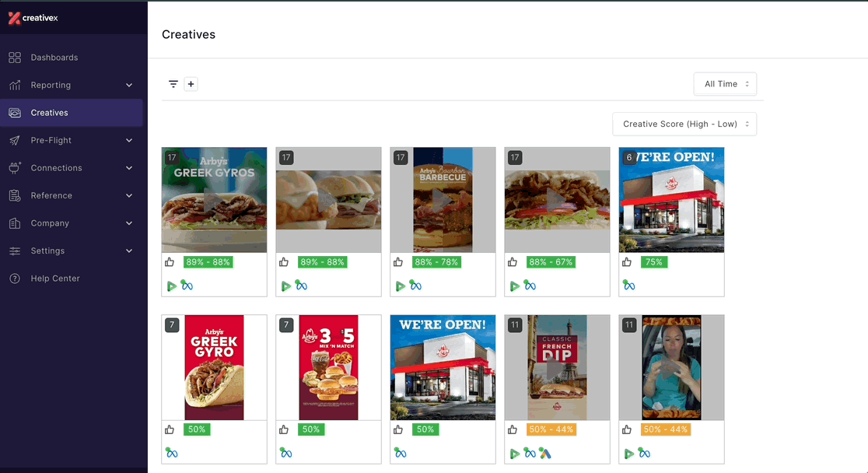Screen dimensions: 868x473
Task: Click Meta icon under 3 for $5 creative
Action: coord(286,453)
